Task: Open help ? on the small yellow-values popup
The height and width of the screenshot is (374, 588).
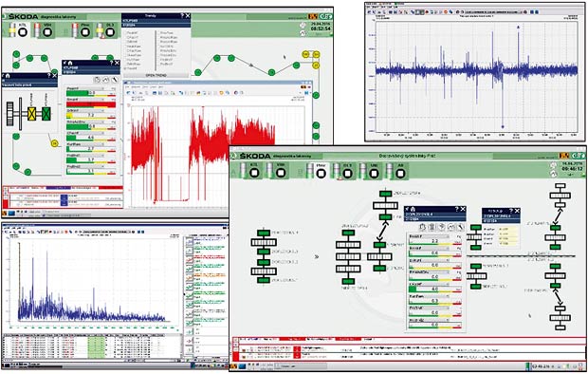Action: (511, 211)
